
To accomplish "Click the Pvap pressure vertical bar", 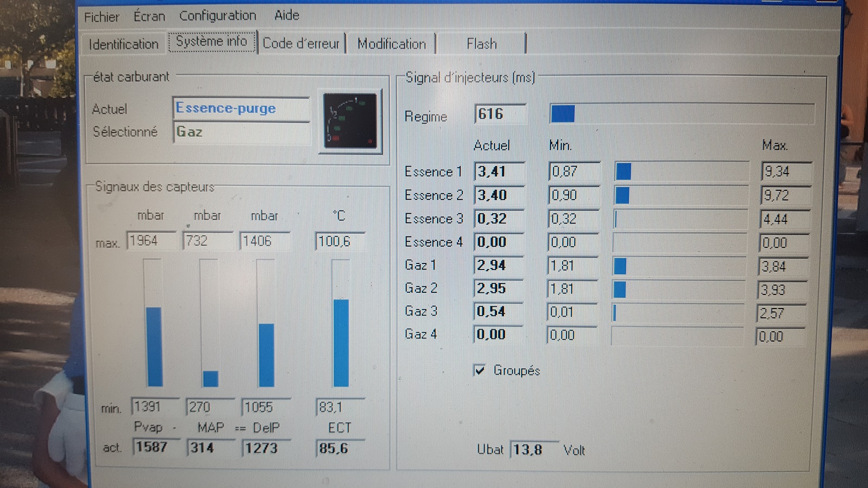I will point(154,323).
